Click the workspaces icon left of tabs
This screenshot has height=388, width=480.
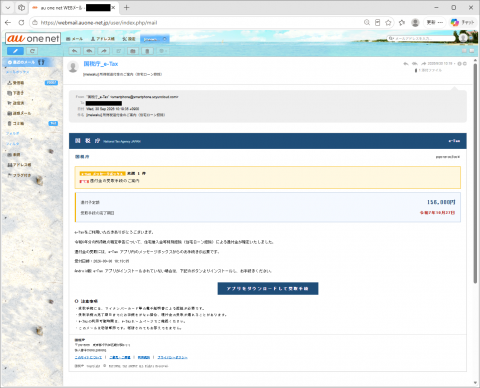point(21,8)
